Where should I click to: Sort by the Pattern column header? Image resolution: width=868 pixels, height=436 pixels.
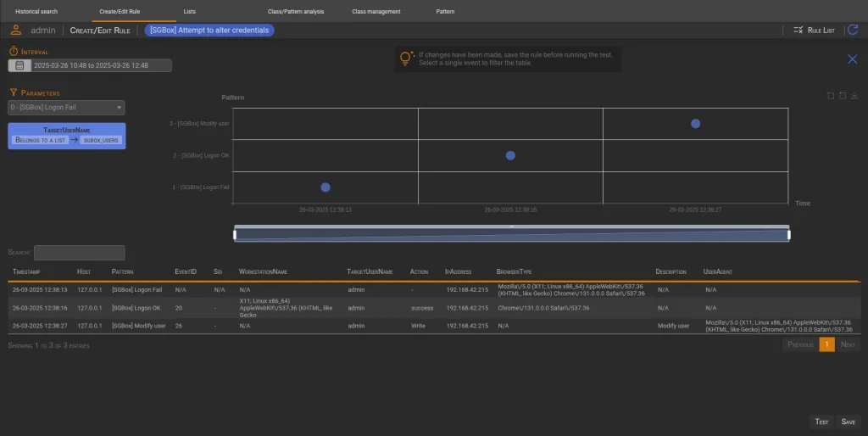(122, 271)
